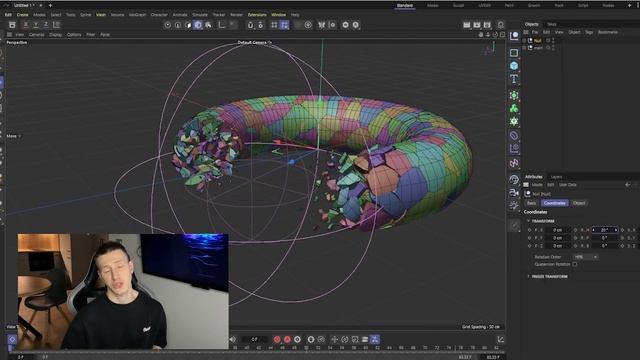Select the Object attribute tab

click(579, 203)
